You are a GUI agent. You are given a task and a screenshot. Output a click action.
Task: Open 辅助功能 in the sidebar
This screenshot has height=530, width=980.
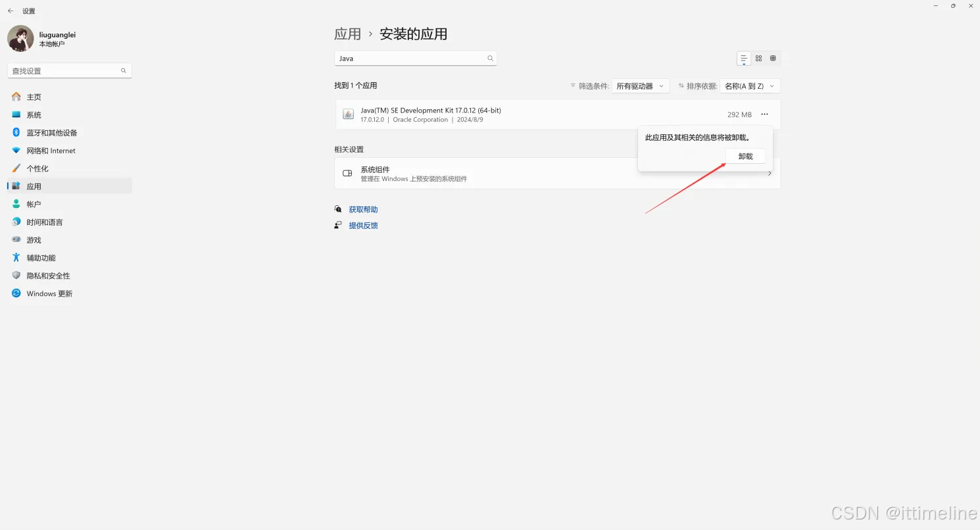(70, 258)
